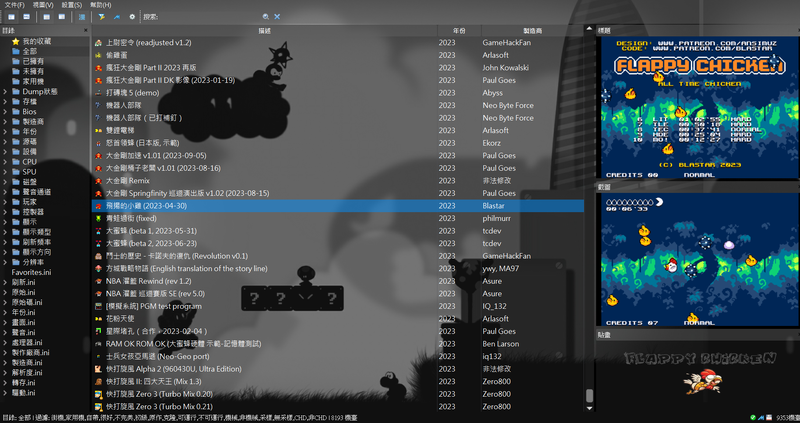Screen dimensions: 800x423
Task: Open the 幫助(H) menu
Action: pyautogui.click(x=101, y=5)
